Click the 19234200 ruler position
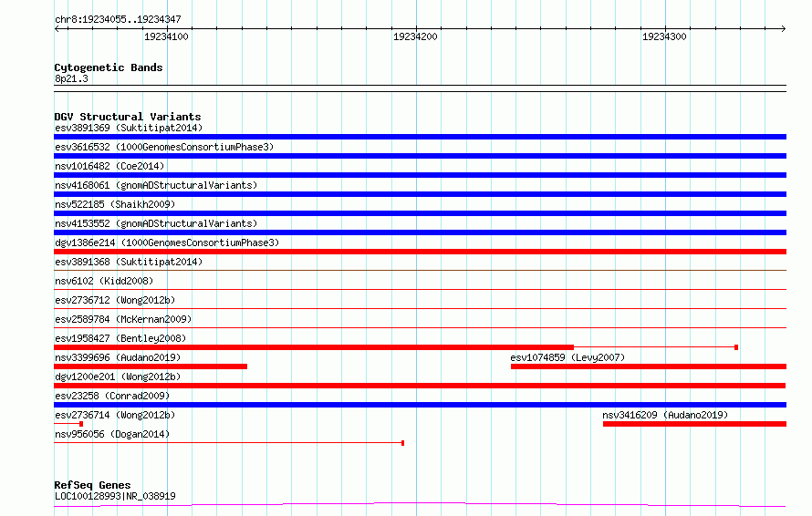 click(x=415, y=36)
